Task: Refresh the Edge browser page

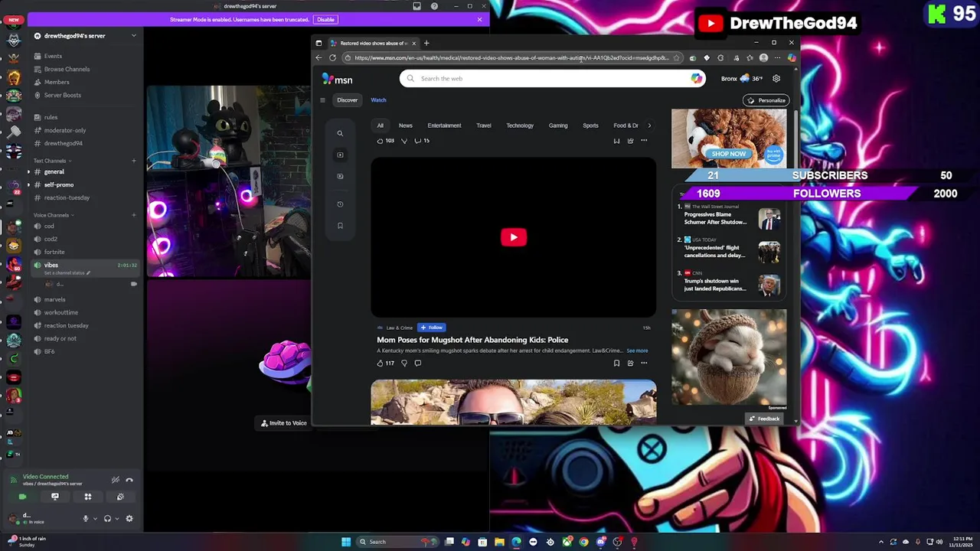Action: (x=332, y=58)
